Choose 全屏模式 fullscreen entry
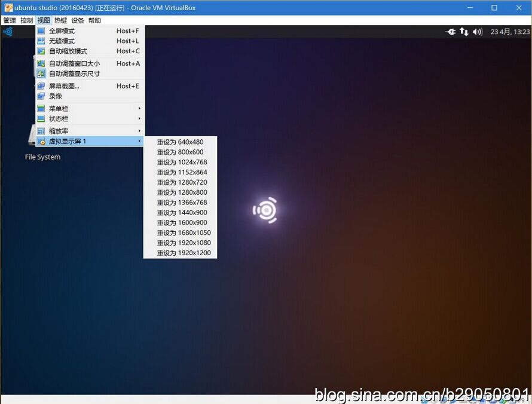Image resolution: width=532 pixels, height=404 pixels. pyautogui.click(x=90, y=31)
